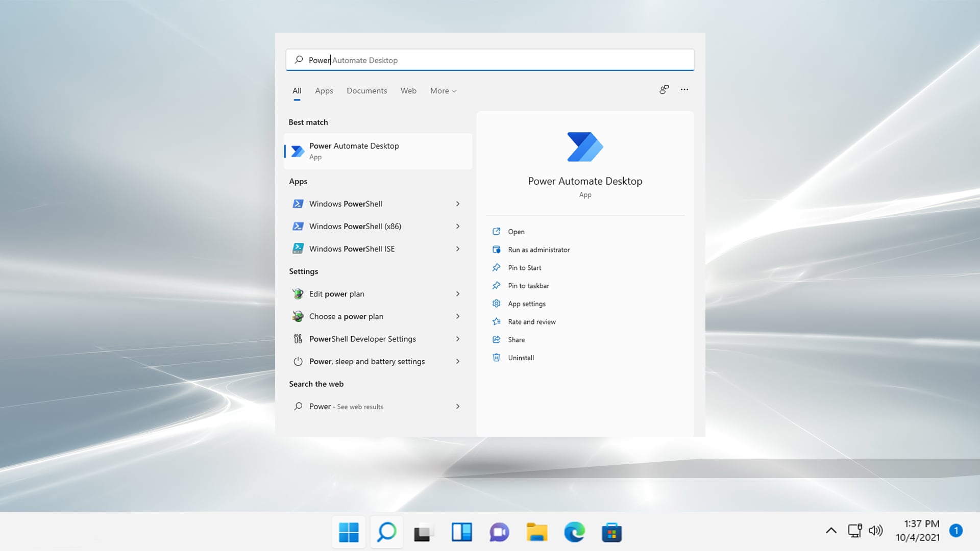
Task: Expand Windows PowerShell ISE arrow
Action: pyautogui.click(x=458, y=248)
